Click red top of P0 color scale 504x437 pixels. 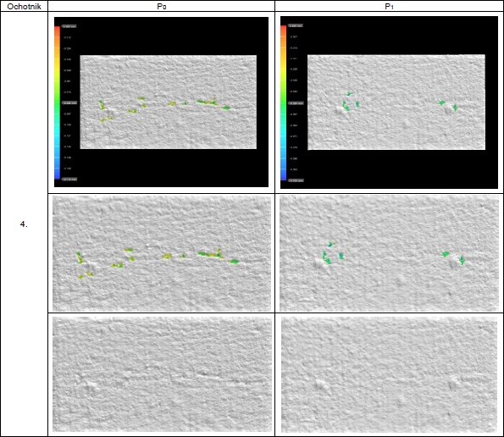58,30
